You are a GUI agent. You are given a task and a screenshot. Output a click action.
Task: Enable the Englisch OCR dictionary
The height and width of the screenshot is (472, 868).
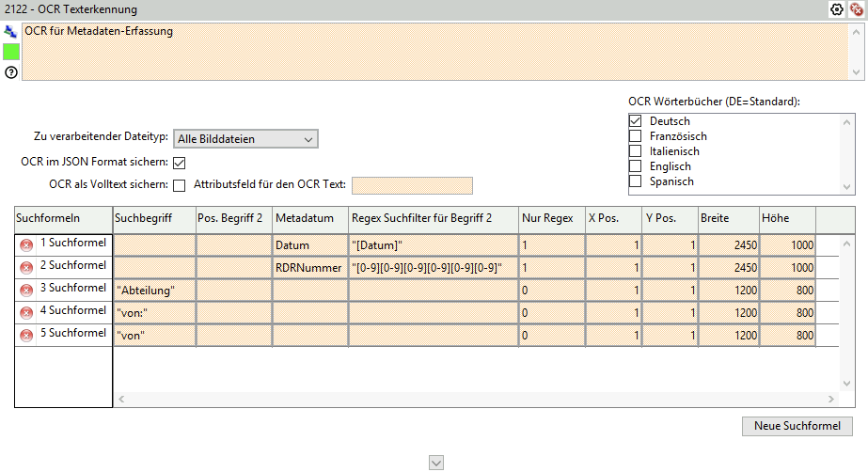tap(636, 166)
